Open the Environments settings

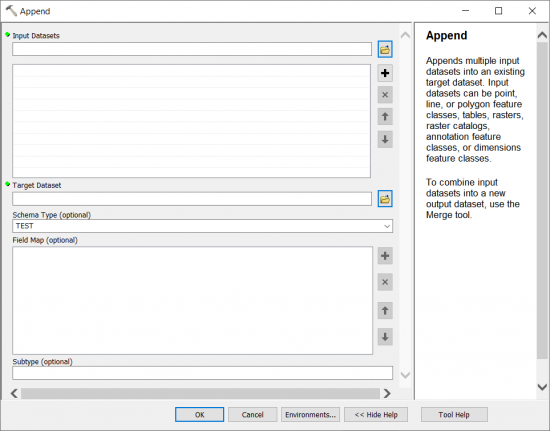point(310,415)
